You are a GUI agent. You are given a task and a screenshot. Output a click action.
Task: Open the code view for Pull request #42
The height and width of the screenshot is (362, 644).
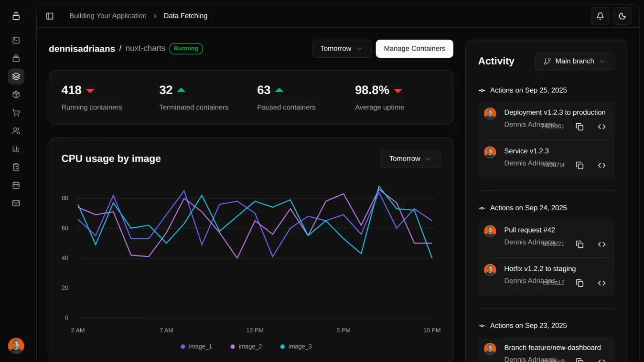[602, 244]
